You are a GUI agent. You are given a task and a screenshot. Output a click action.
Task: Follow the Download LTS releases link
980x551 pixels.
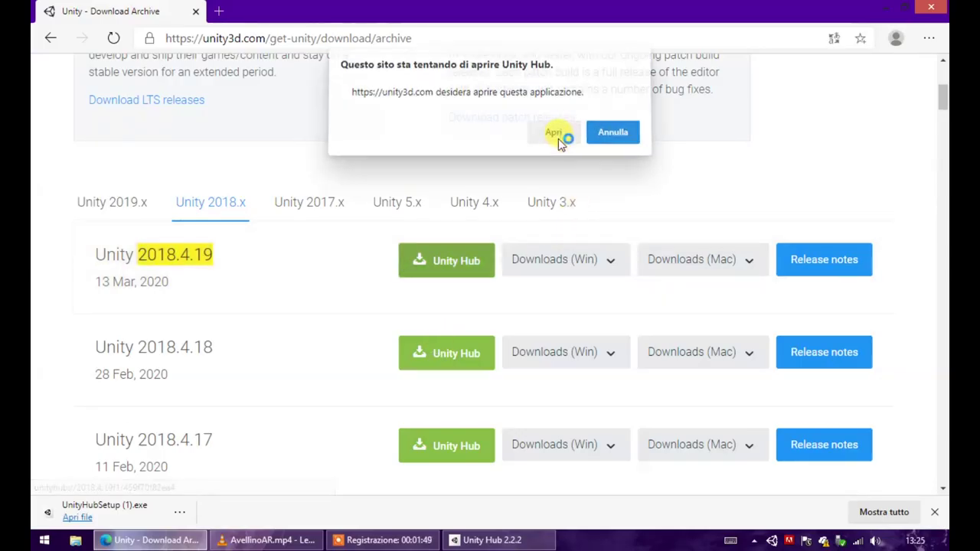coord(146,99)
